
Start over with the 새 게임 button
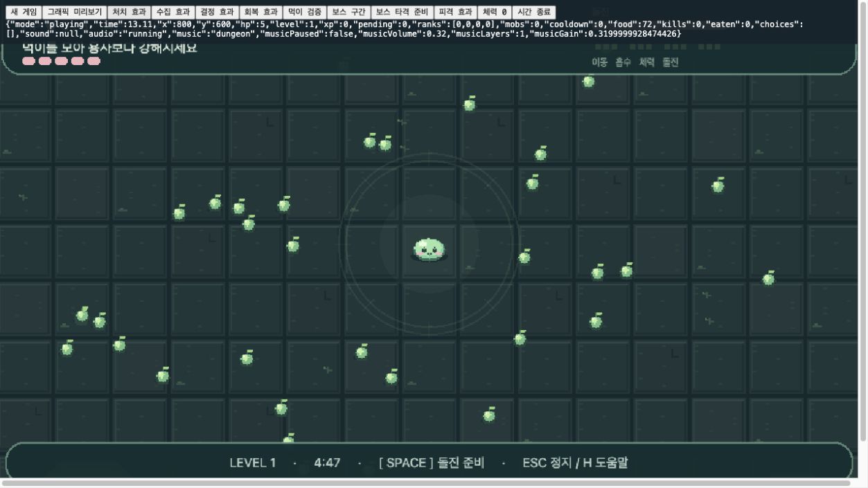pyautogui.click(x=24, y=12)
